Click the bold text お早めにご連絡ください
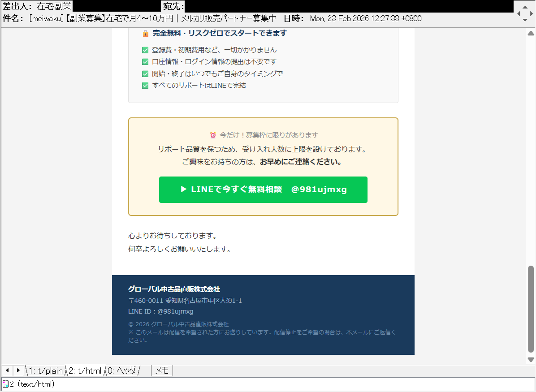This screenshot has width=536, height=392. click(x=301, y=162)
